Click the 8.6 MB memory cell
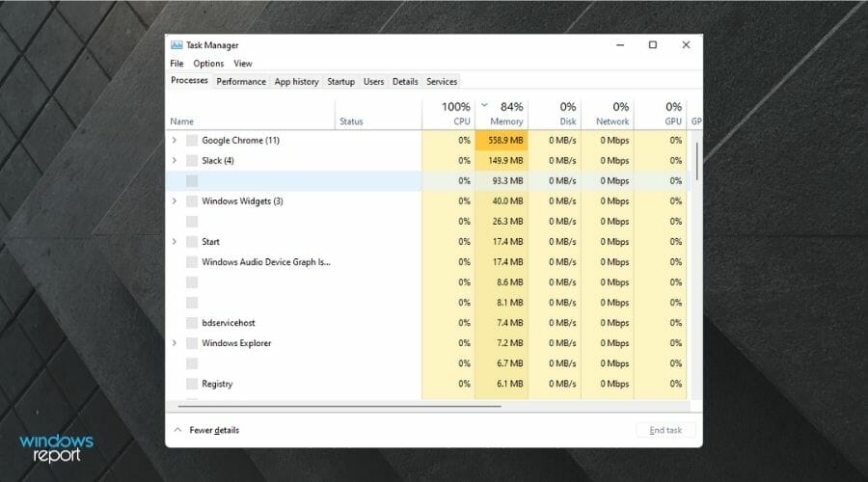 point(502,282)
